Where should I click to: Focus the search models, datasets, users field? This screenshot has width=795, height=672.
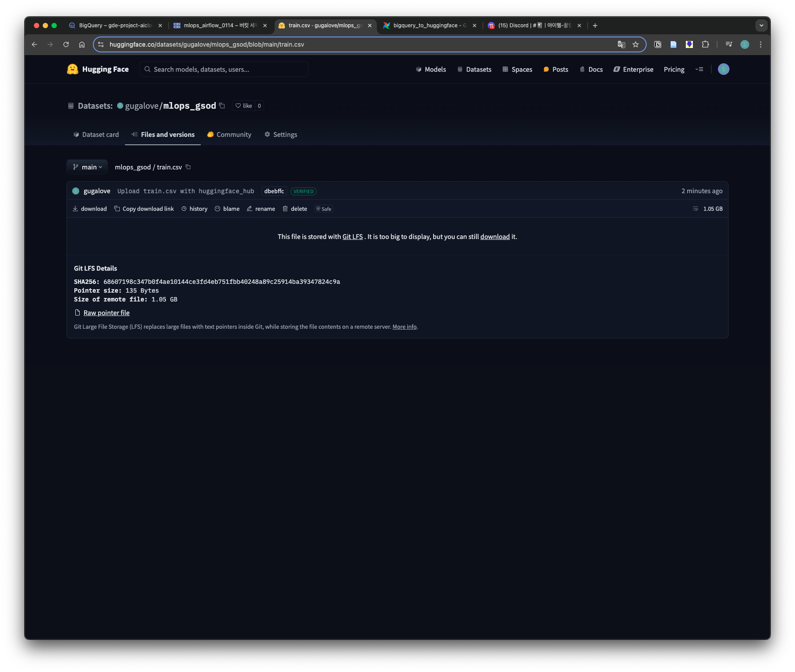pos(224,69)
